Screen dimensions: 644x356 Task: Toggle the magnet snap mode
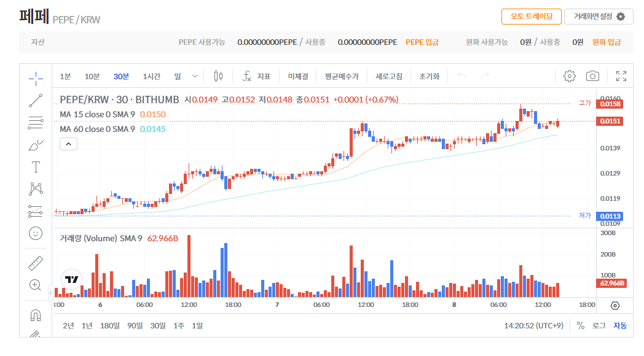(36, 315)
